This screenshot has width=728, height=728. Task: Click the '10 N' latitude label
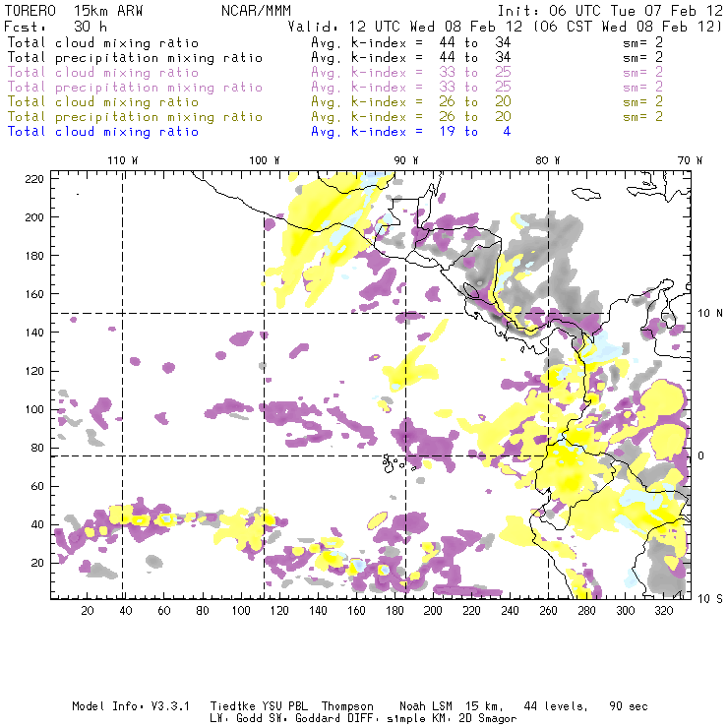pyautogui.click(x=710, y=314)
